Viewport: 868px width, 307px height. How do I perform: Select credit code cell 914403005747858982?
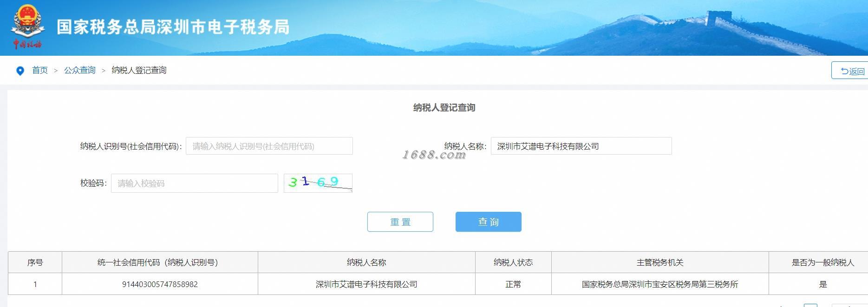(x=160, y=284)
